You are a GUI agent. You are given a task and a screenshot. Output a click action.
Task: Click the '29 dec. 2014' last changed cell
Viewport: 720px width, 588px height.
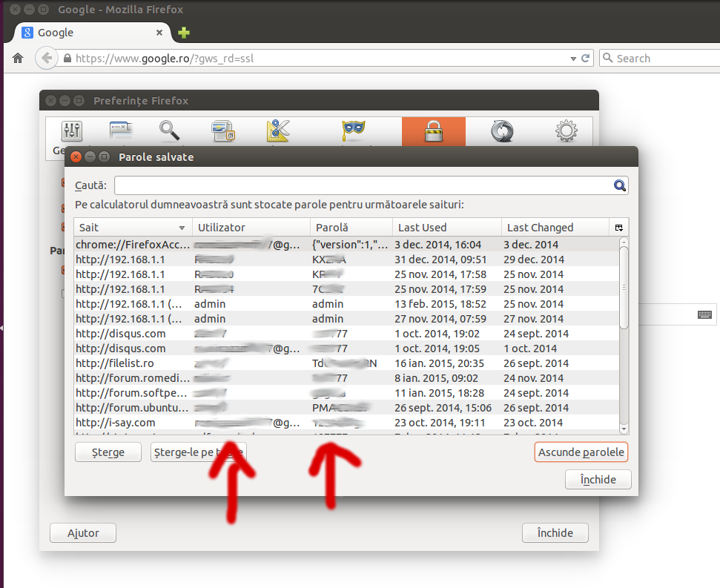tap(534, 260)
